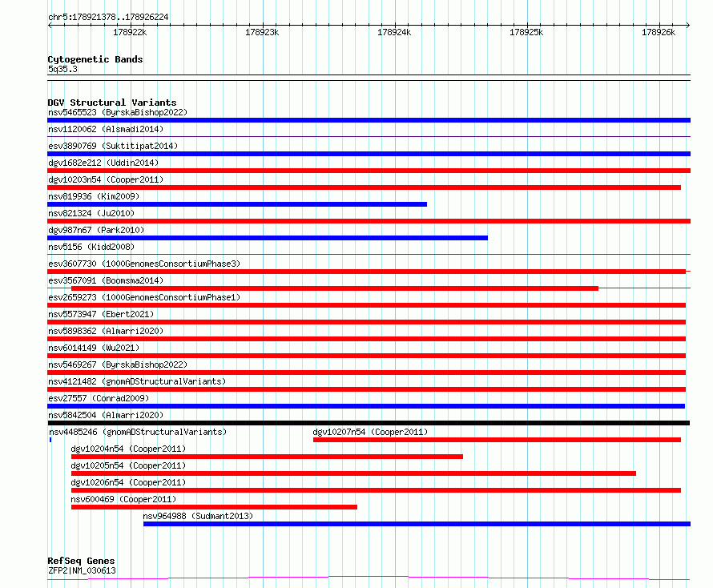Click the ZFP2|NM_030613 gene label
This screenshot has width=713, height=588.
pos(82,570)
